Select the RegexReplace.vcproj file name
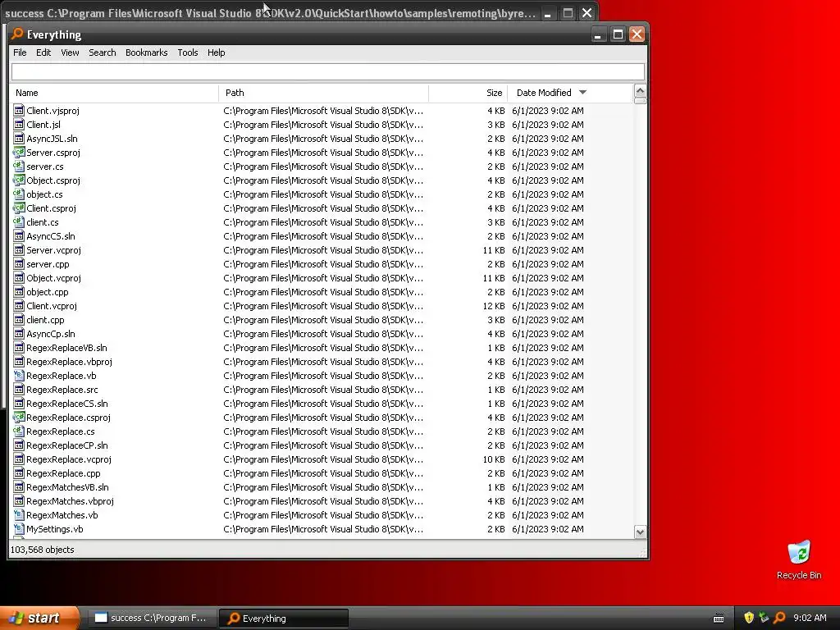The height and width of the screenshot is (630, 840). click(69, 459)
